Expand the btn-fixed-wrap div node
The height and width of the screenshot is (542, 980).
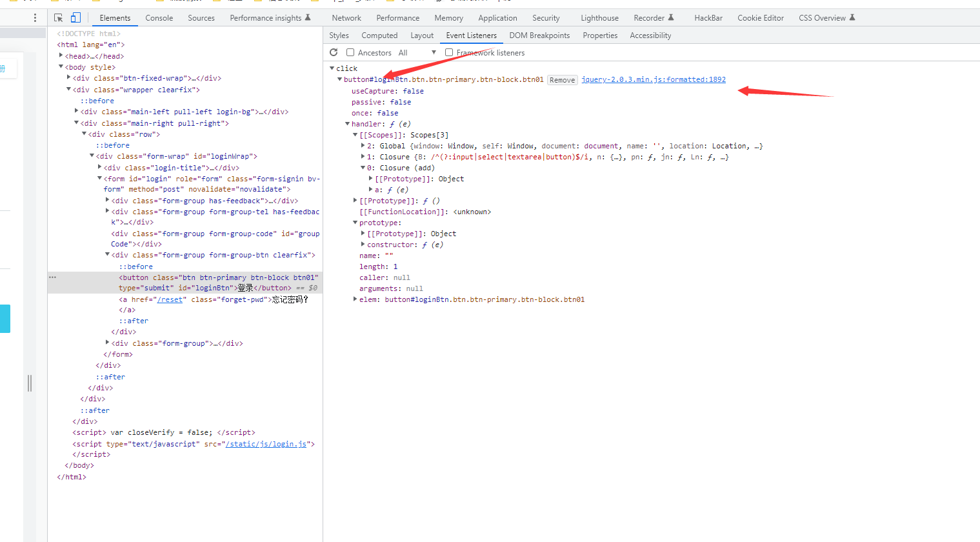point(69,78)
